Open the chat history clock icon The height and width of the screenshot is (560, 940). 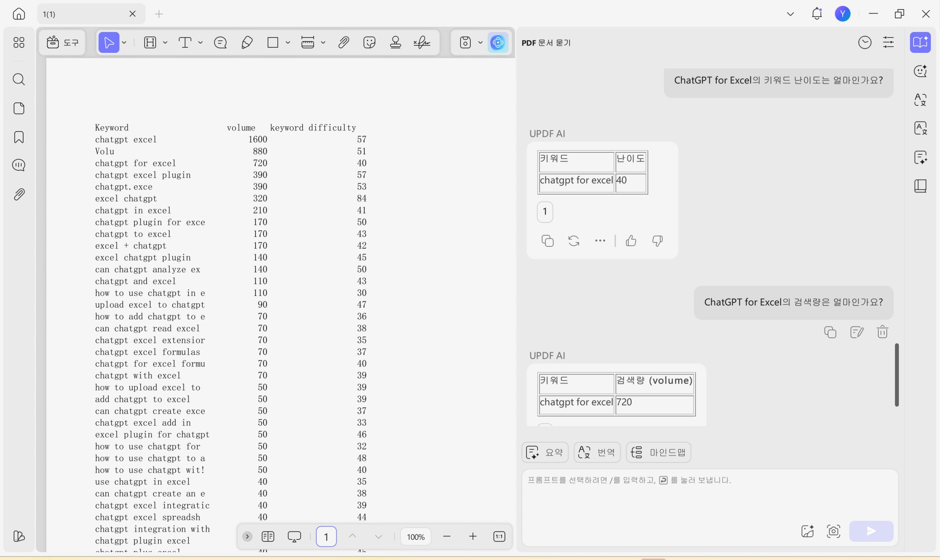click(865, 42)
